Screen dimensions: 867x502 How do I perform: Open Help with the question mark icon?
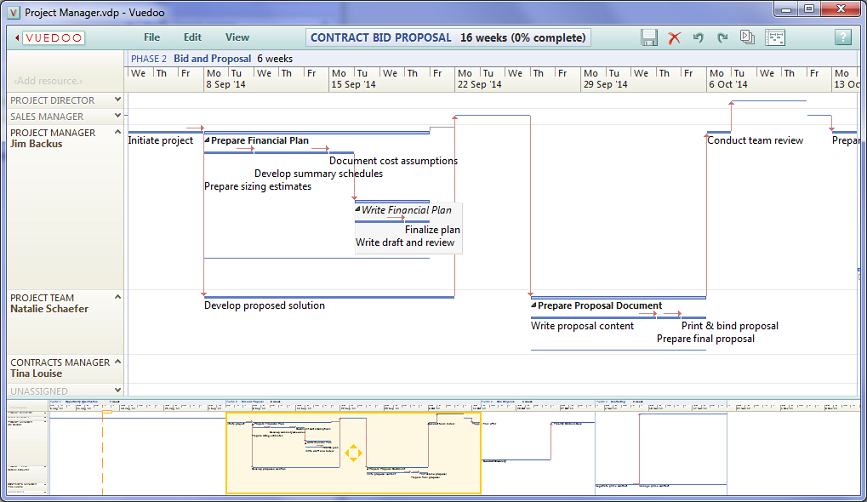click(843, 38)
